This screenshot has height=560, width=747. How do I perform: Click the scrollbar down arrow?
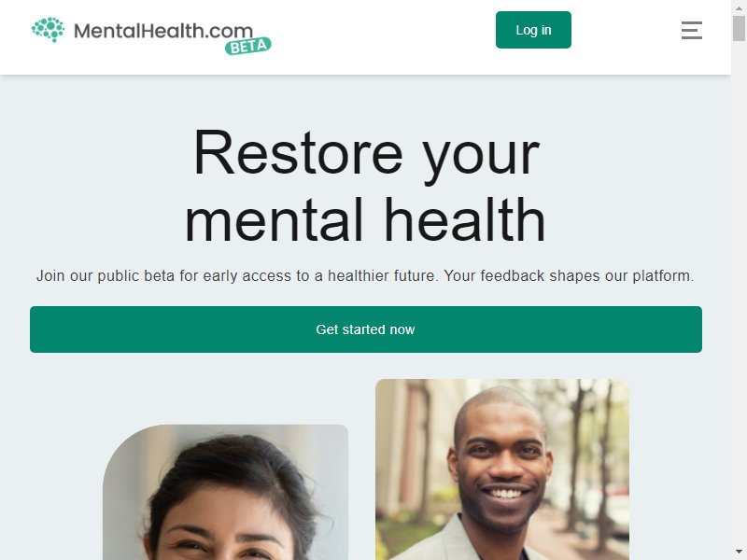coord(739,553)
